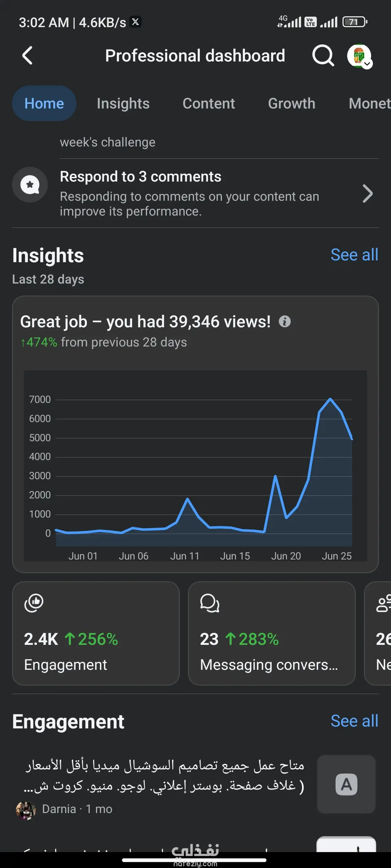The height and width of the screenshot is (868, 391).
Task: Tap the views info icon
Action: point(285,322)
